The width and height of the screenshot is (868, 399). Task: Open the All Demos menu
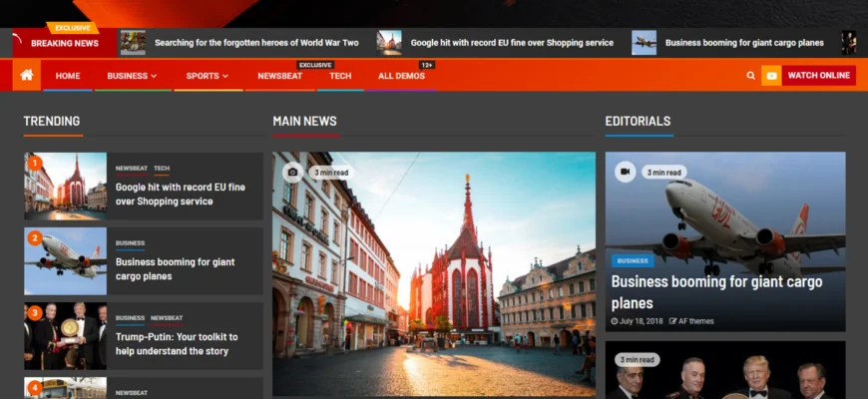click(x=401, y=76)
